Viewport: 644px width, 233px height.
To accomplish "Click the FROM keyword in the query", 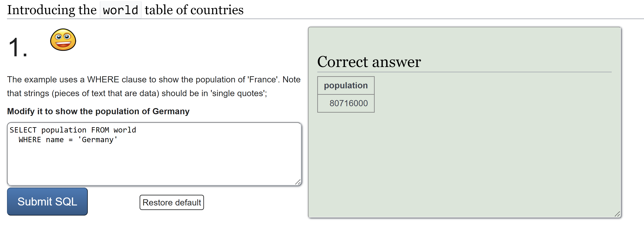I will click(100, 130).
